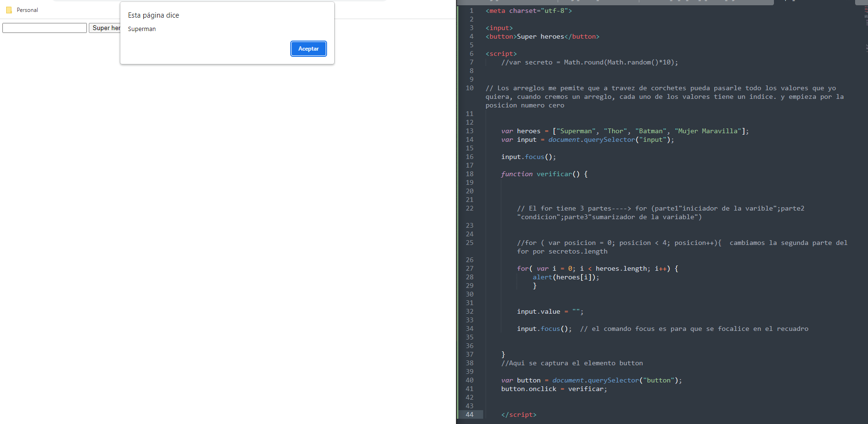Click the opening <script> tag line

pyautogui.click(x=501, y=53)
